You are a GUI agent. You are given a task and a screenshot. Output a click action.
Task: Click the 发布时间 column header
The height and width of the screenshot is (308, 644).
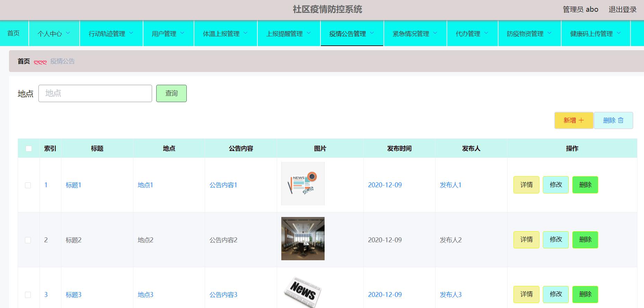(399, 148)
